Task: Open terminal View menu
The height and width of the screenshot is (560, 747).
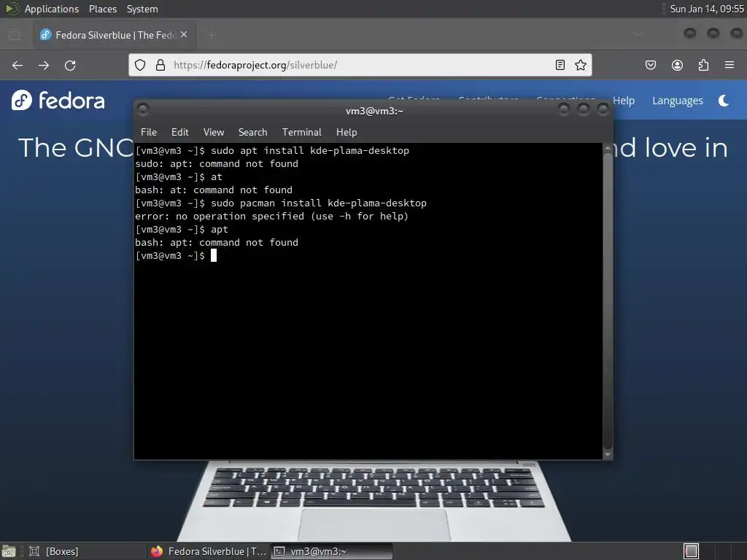Action: pos(214,133)
